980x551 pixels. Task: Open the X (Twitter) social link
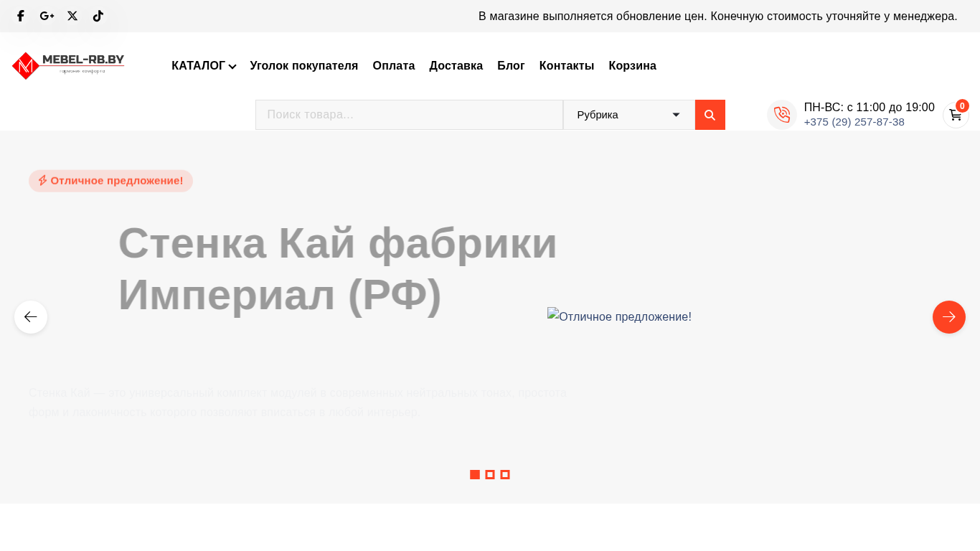(72, 16)
